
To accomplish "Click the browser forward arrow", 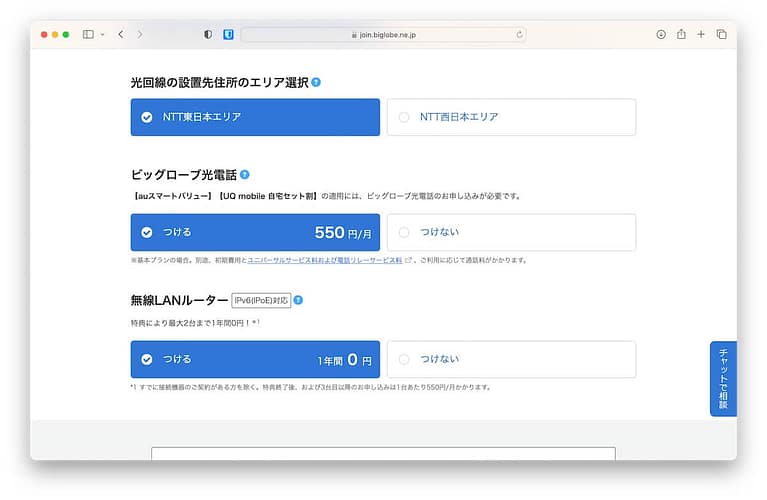I will pyautogui.click(x=140, y=34).
